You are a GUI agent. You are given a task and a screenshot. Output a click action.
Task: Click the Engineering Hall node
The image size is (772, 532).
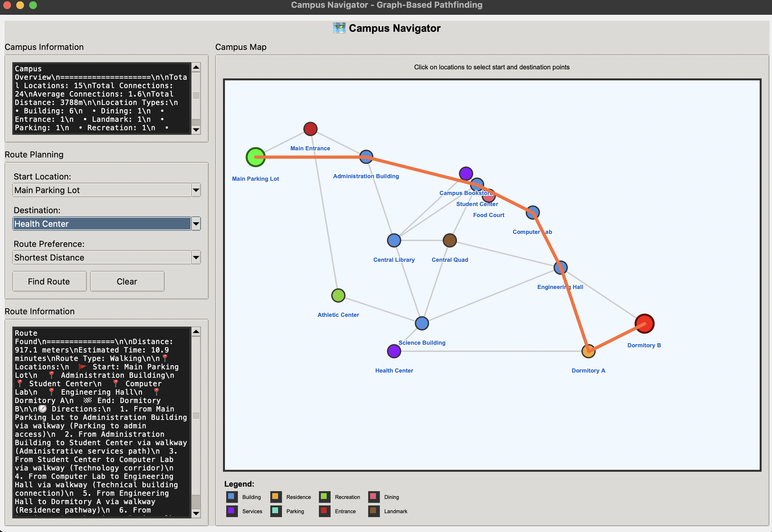[561, 268]
